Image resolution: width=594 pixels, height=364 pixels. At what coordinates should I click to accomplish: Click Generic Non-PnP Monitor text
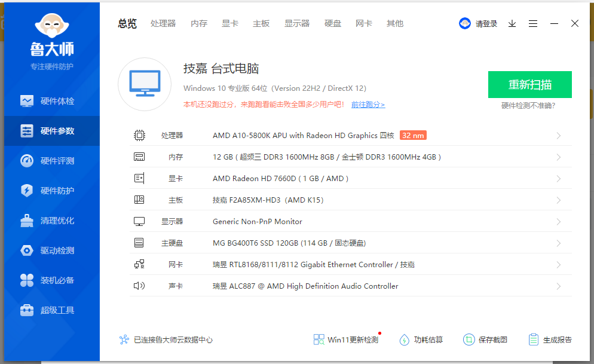coord(258,222)
